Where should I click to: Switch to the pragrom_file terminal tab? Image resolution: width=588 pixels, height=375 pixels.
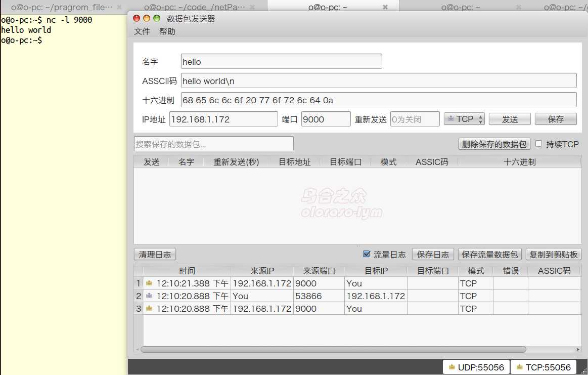[x=62, y=7]
